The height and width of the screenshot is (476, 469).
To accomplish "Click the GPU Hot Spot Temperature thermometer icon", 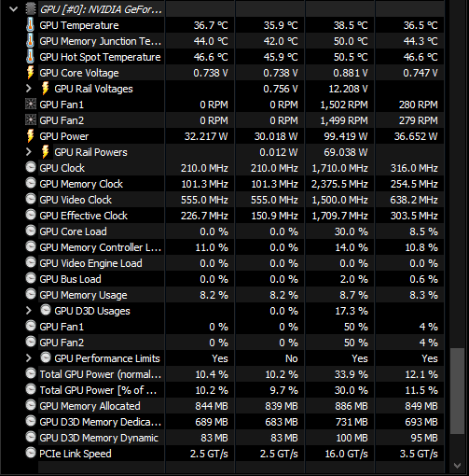I will [x=30, y=56].
